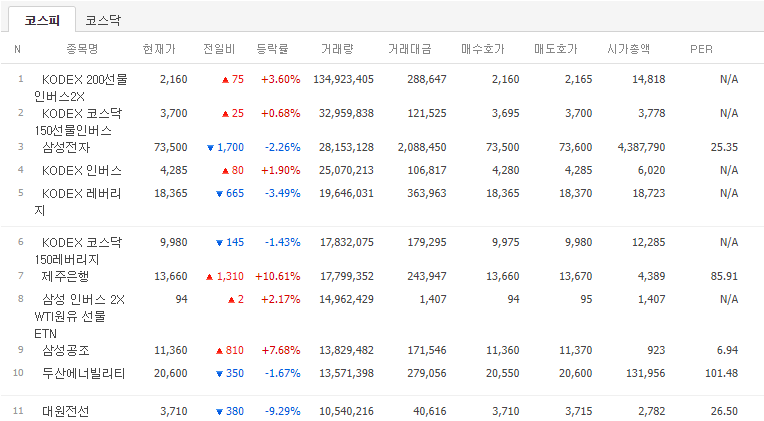Open the KODEX 코스닥150선물인버스 link
This screenshot has height=421, width=764.
coord(78,122)
